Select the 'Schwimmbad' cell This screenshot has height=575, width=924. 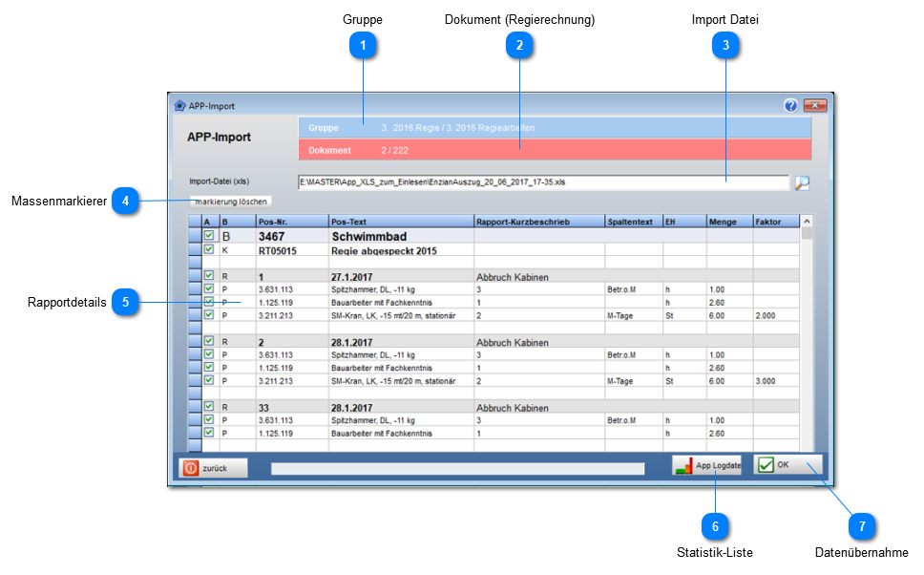coord(401,236)
